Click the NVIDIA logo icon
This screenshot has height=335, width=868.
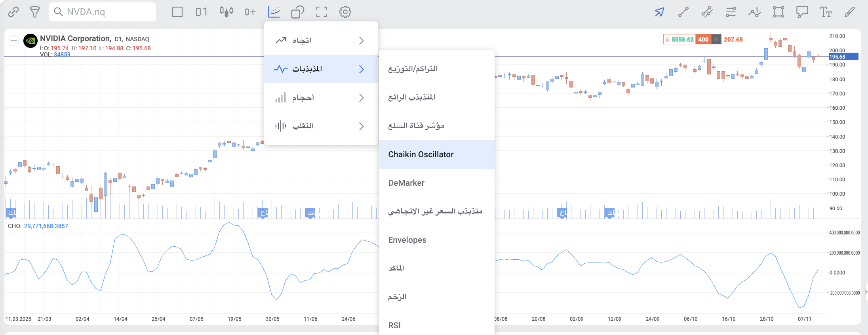(x=30, y=40)
